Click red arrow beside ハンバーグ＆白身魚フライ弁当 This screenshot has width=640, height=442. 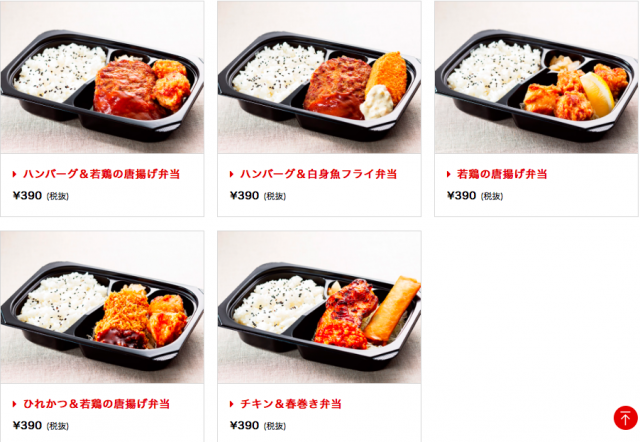point(231,174)
